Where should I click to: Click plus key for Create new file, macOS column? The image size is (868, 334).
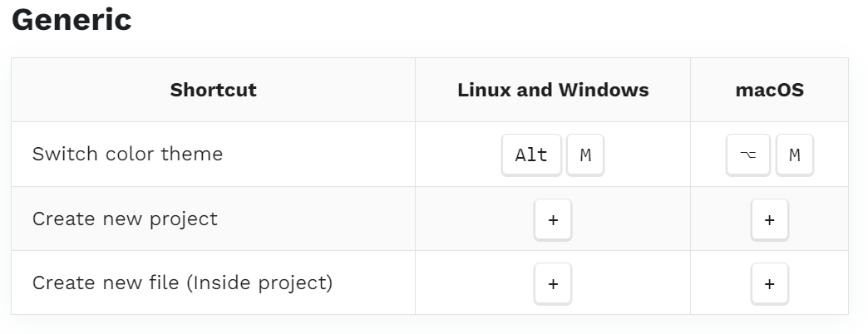coord(769,283)
